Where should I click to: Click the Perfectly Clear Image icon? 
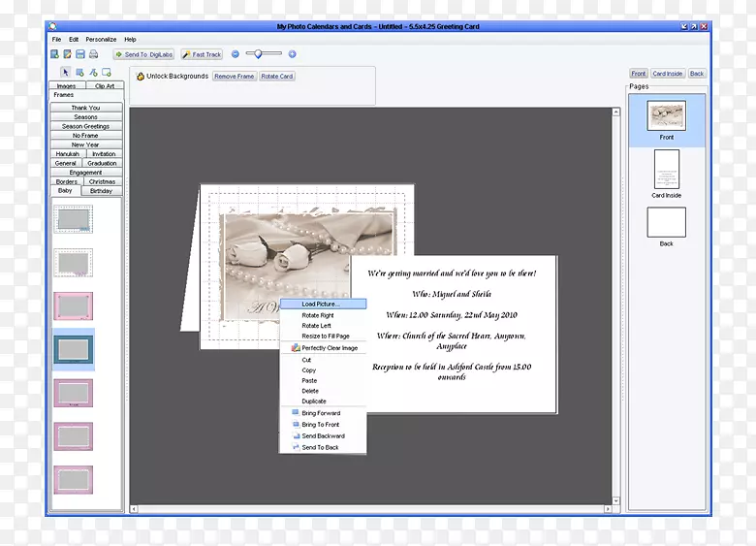point(296,347)
